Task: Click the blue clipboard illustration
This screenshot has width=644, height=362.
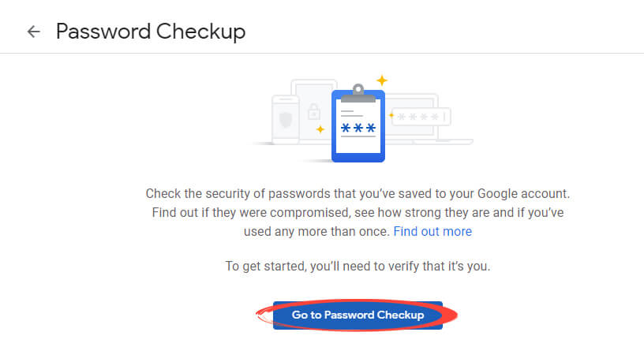Action: pyautogui.click(x=358, y=124)
